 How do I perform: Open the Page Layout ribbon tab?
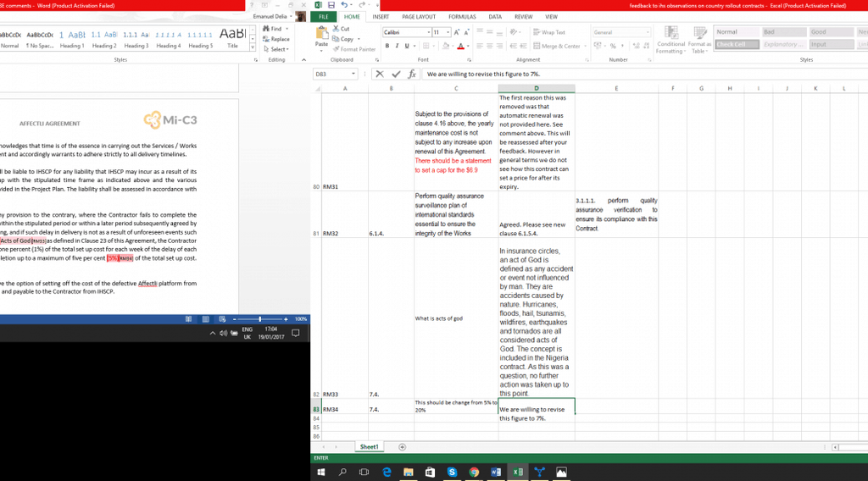coord(419,17)
